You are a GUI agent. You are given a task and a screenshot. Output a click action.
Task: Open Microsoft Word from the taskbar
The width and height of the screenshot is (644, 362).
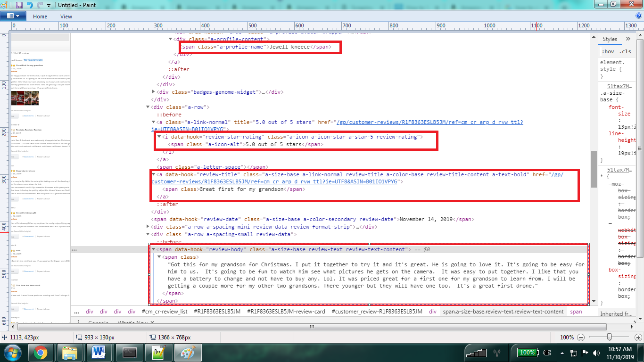(x=99, y=352)
